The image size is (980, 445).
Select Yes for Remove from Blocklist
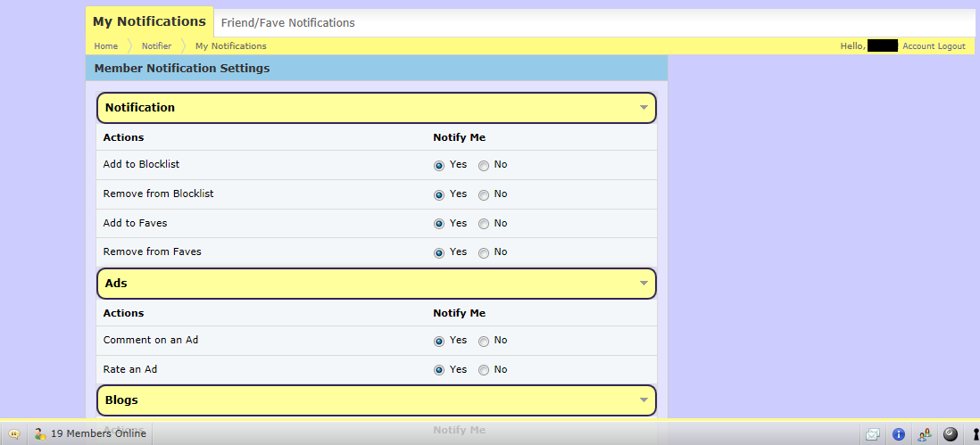(439, 194)
